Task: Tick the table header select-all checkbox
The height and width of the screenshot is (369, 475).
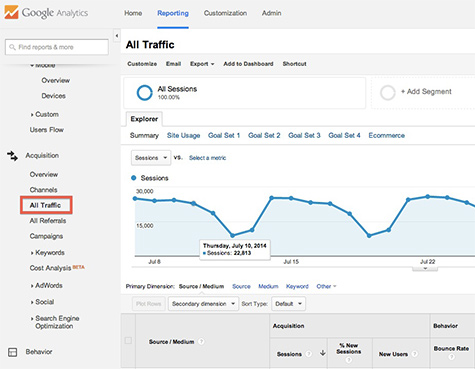Action: [128, 340]
